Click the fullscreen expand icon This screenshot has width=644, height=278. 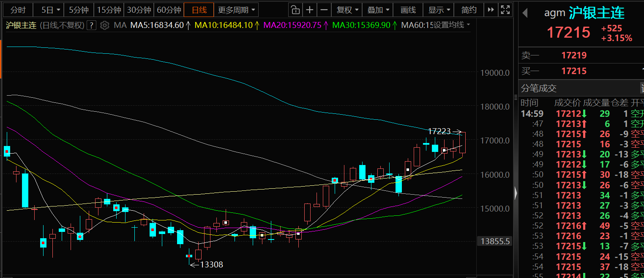pos(505,10)
